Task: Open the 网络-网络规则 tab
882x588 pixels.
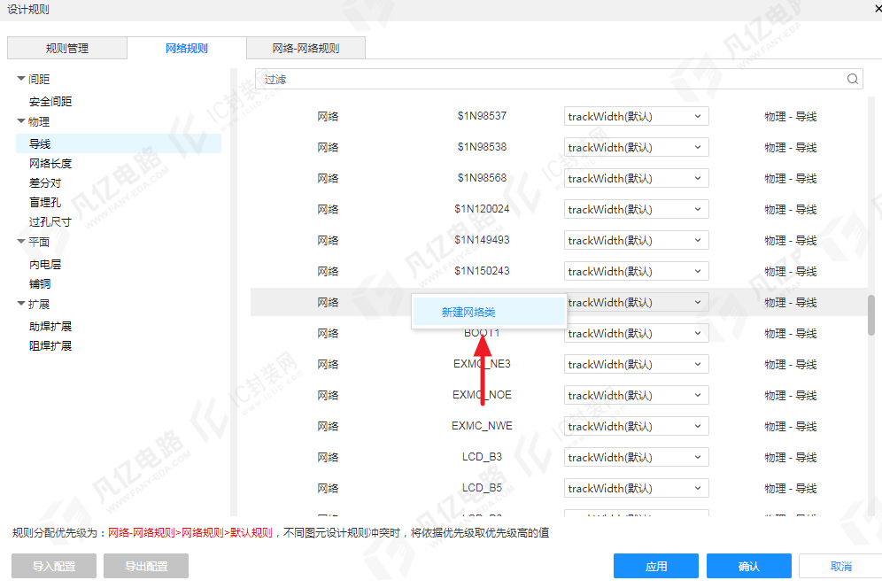Action: tap(306, 49)
